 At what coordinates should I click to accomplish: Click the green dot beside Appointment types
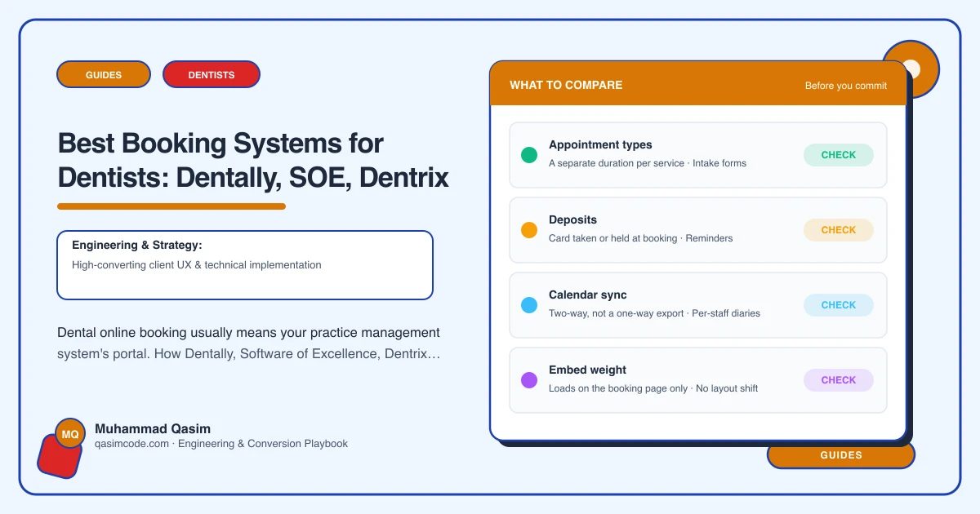point(529,155)
